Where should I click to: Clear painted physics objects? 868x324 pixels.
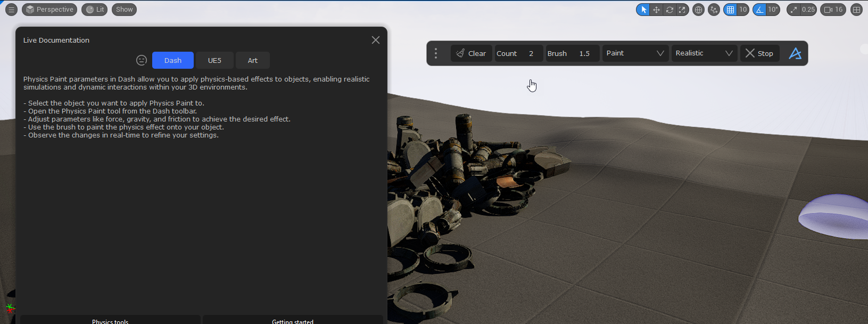[x=471, y=53]
